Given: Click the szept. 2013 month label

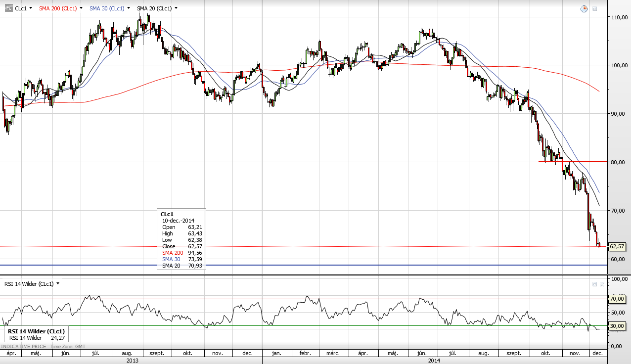Looking at the screenshot, I should 157,354.
